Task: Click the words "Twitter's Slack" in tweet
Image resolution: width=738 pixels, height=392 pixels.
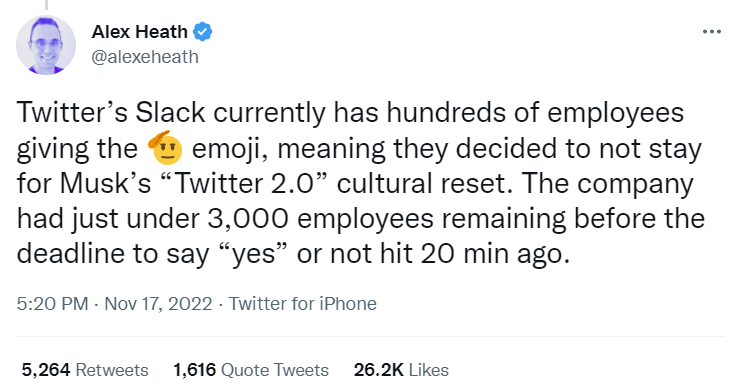Action: 111,113
